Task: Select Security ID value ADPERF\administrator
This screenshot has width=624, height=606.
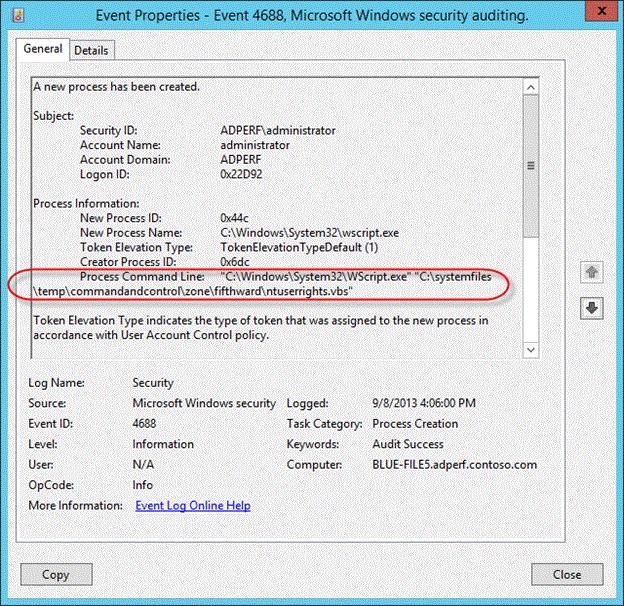Action: point(278,131)
